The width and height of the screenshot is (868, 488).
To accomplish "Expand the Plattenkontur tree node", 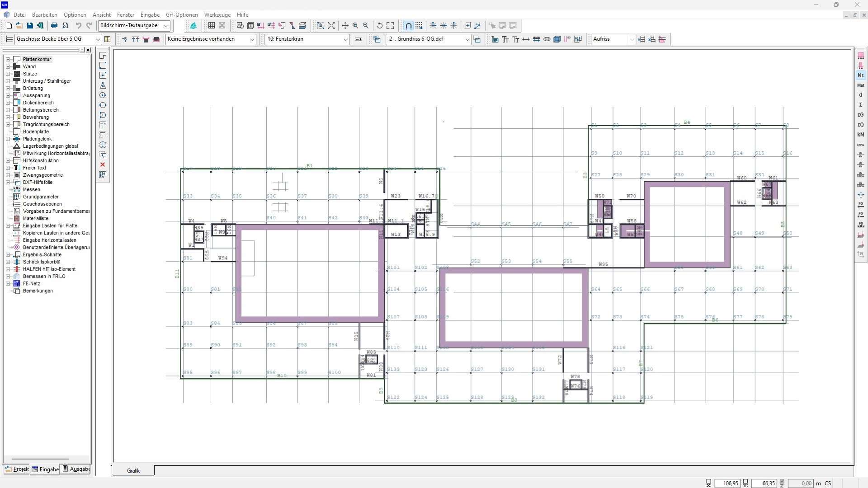I will pos(8,59).
